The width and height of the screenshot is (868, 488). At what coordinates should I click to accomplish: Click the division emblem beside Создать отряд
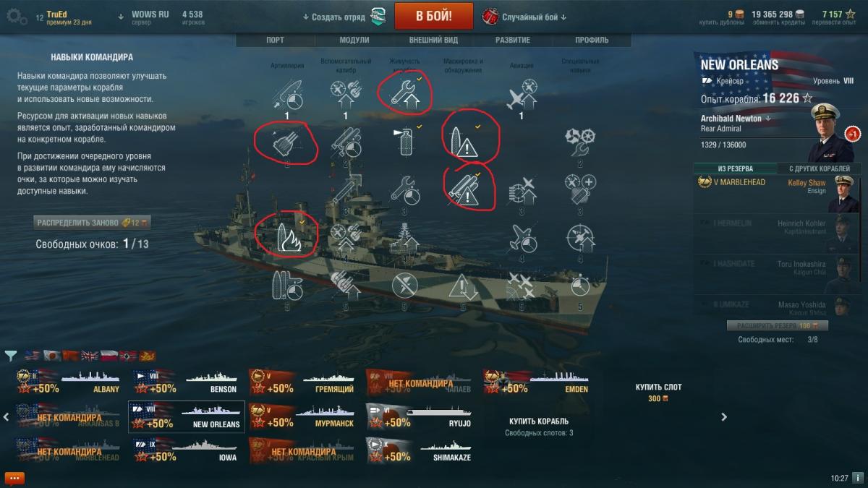[x=378, y=16]
